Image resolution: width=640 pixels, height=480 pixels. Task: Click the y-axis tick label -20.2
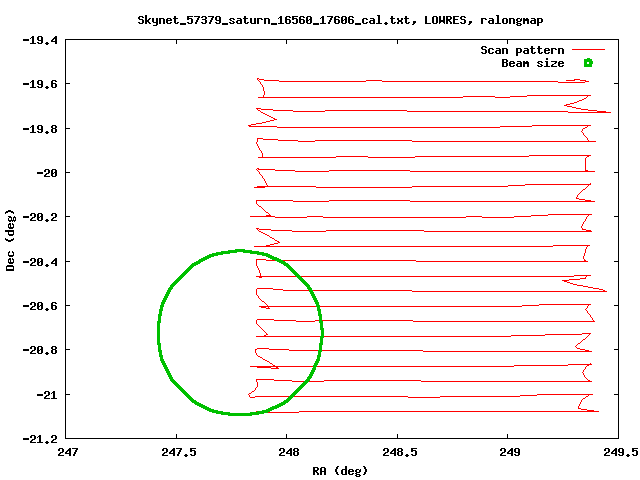point(40,217)
